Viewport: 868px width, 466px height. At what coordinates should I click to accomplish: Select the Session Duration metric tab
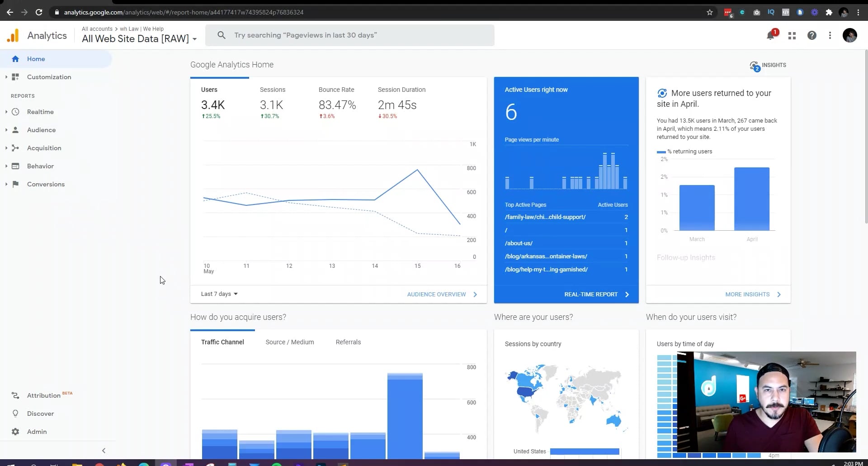pos(401,103)
